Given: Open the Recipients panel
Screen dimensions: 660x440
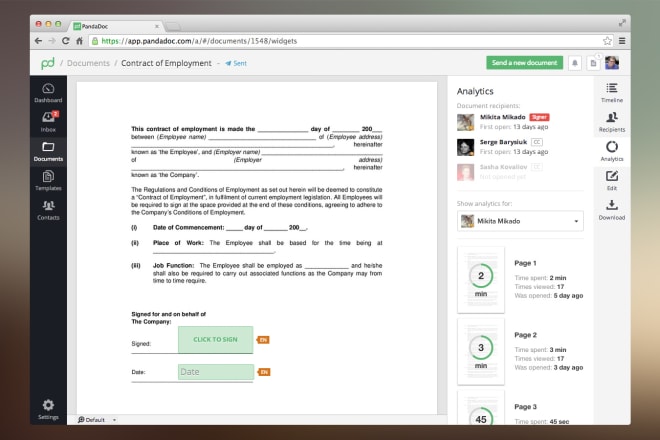Looking at the screenshot, I should click(x=612, y=122).
